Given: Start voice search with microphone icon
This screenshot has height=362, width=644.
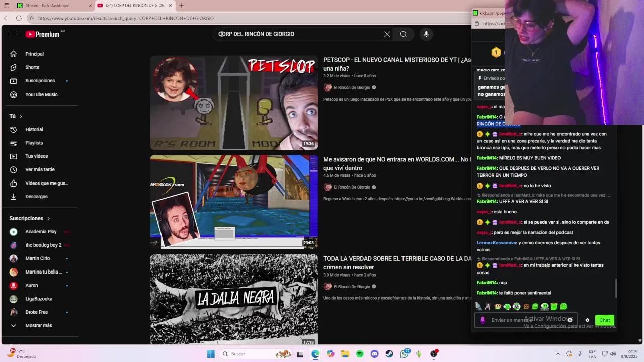Looking at the screenshot, I should click(426, 34).
